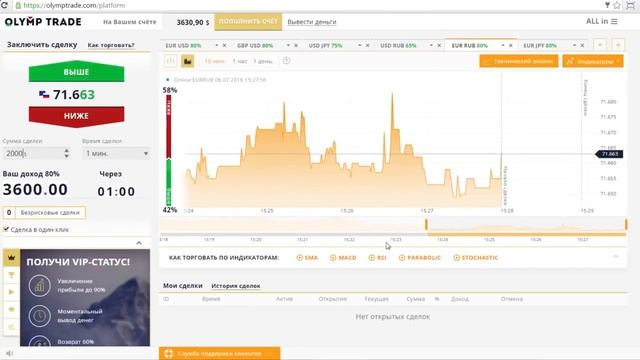
Task: Click the Технический анализ button
Action: (x=518, y=61)
